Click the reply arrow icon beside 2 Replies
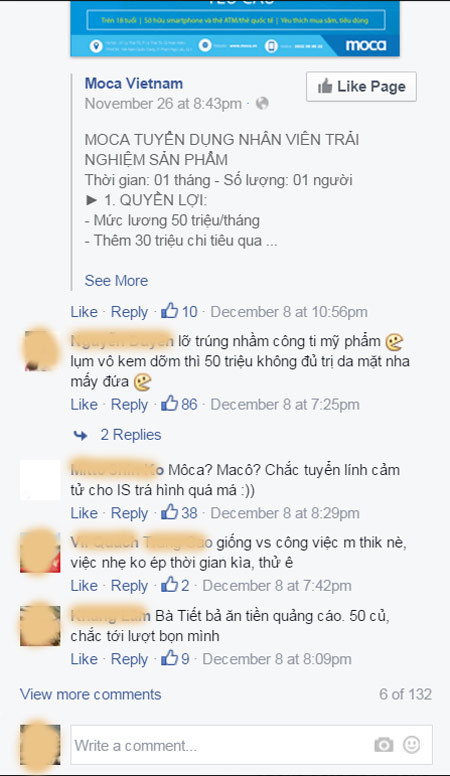 coord(80,435)
